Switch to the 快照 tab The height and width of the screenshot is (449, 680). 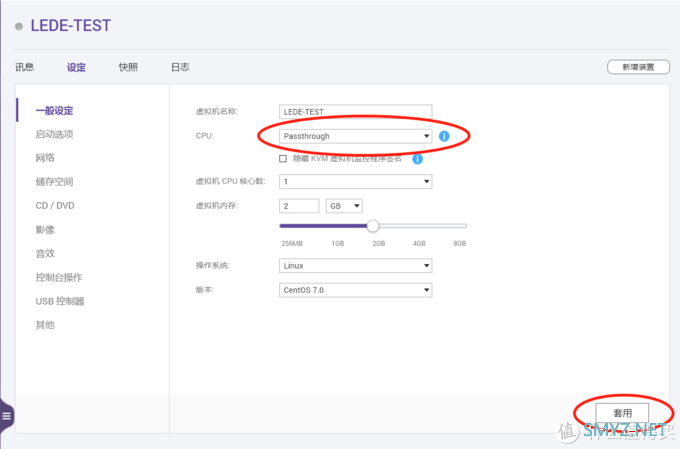coord(128,67)
